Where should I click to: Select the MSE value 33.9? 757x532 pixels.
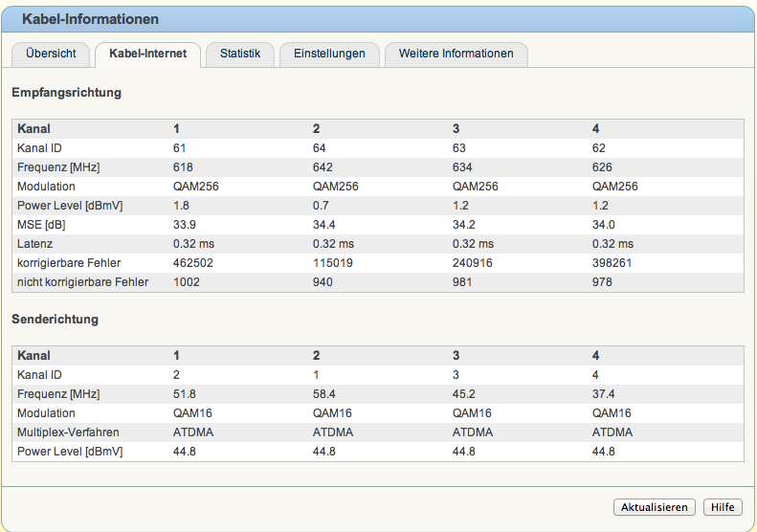[x=184, y=225]
